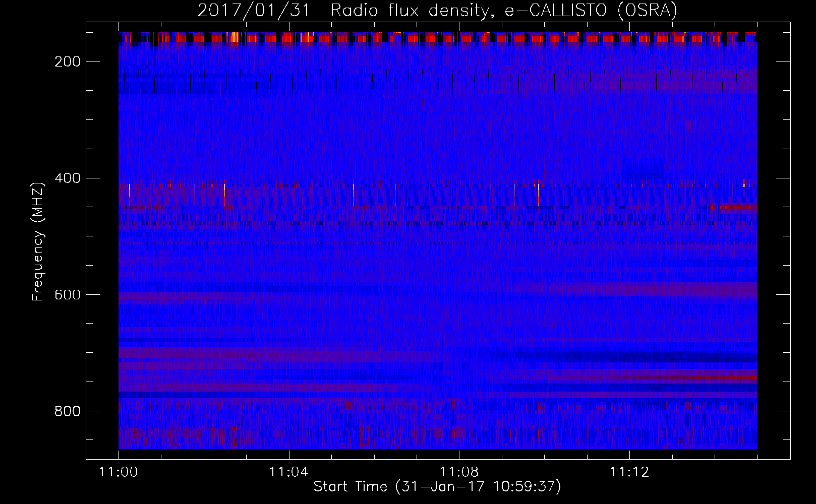Click the 11:00 time tick label

coord(119,472)
